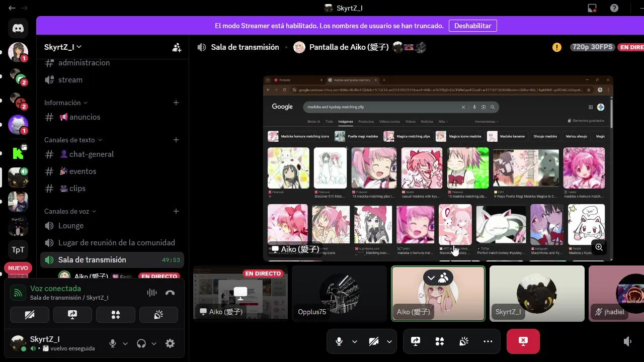The image size is (644, 362).
Task: Go back with the title bar arrow
Action: coord(12,8)
